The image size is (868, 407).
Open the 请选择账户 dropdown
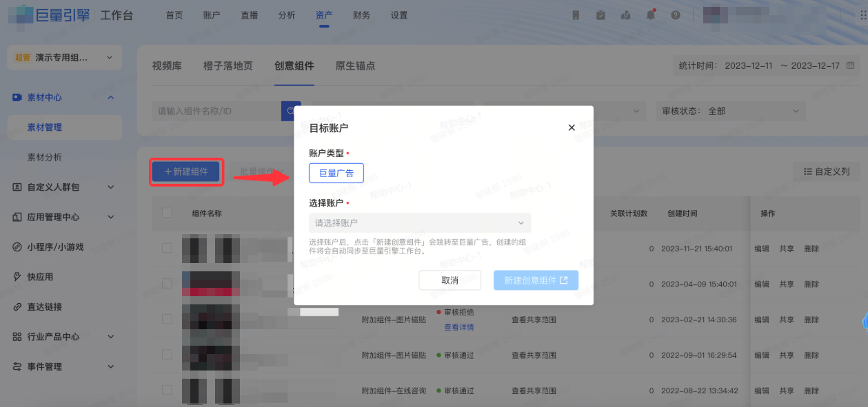[x=420, y=222]
